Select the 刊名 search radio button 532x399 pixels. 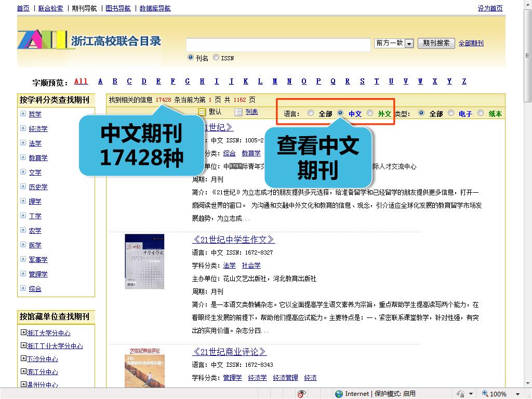click(191, 57)
